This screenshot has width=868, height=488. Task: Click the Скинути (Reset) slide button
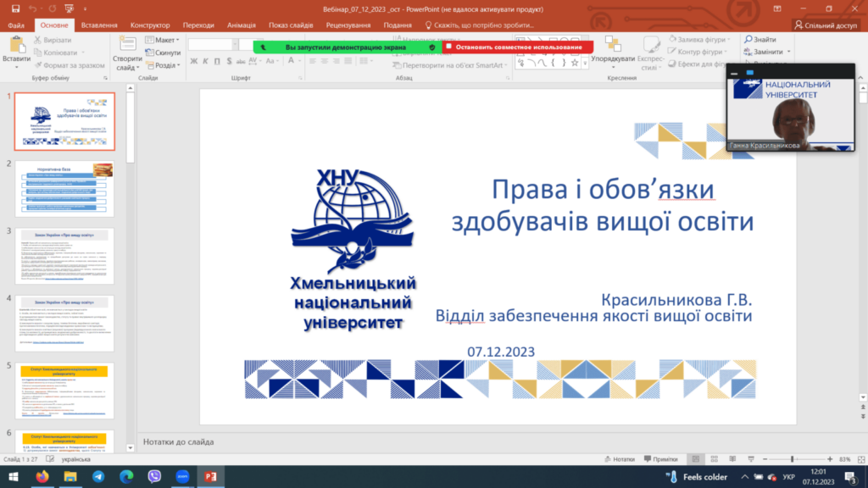point(167,53)
